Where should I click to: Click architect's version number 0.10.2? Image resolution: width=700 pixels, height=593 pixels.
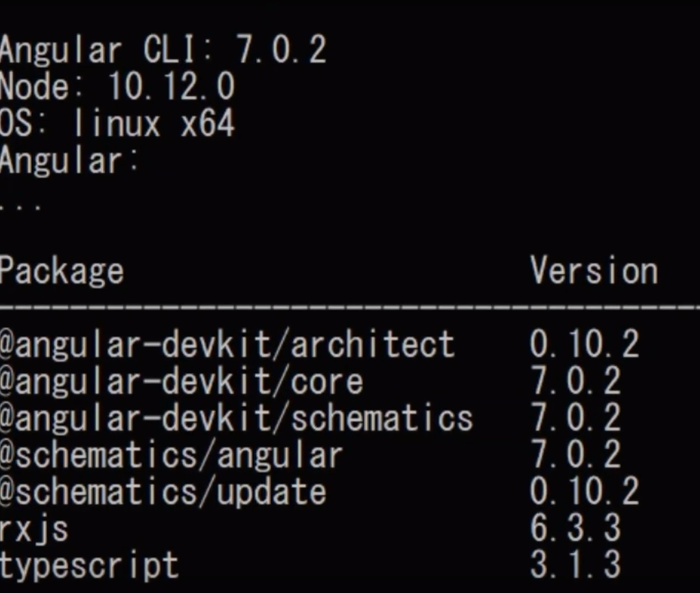click(585, 344)
